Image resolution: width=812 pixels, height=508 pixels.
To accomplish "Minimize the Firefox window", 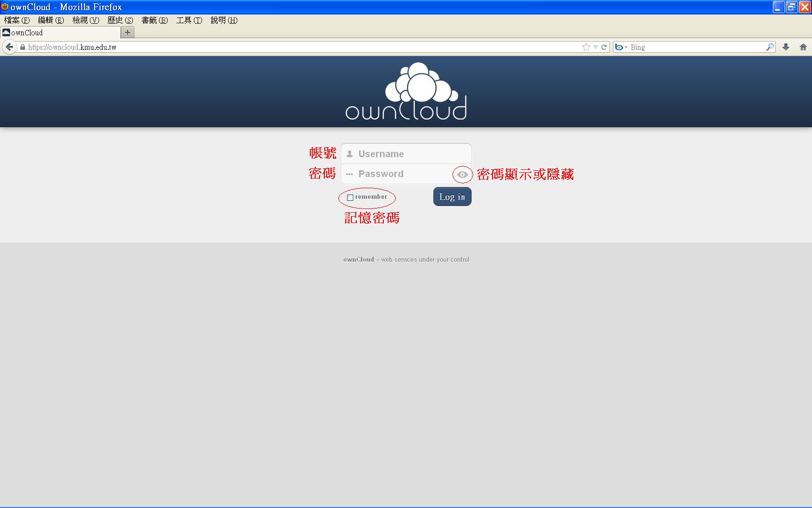I will [778, 7].
